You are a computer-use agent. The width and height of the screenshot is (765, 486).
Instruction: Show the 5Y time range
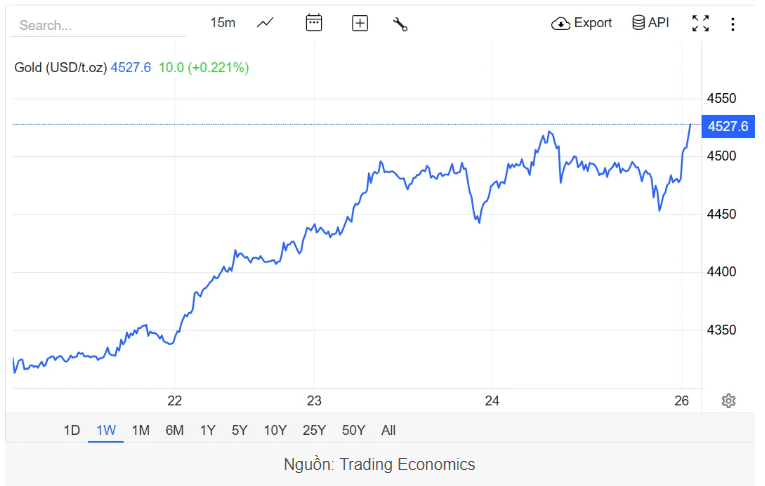pyautogui.click(x=239, y=430)
